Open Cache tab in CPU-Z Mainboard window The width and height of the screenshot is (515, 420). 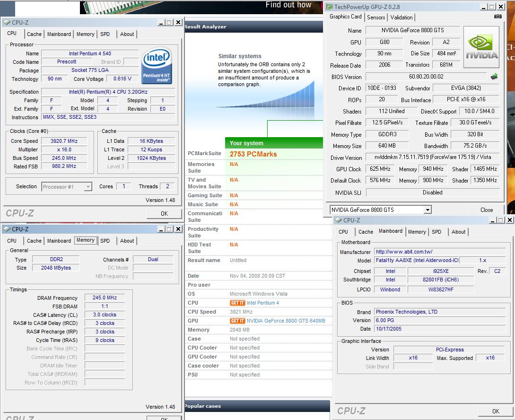(366, 232)
